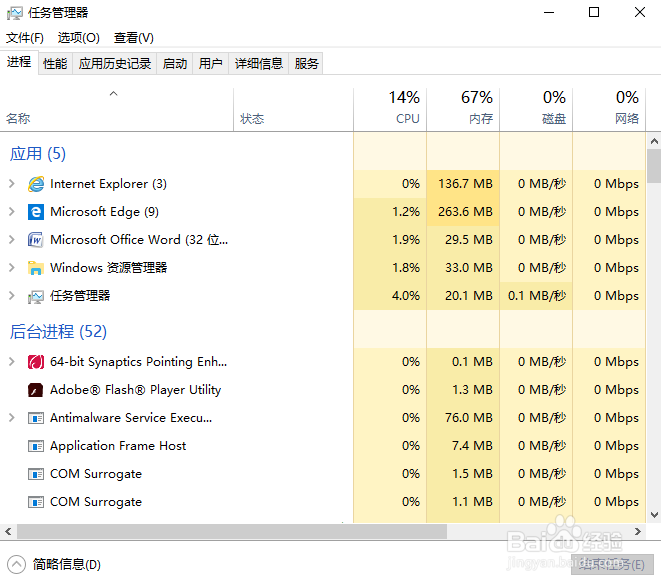Image resolution: width=661 pixels, height=585 pixels.
Task: Expand the Microsoft Edge process group
Action: pos(11,212)
